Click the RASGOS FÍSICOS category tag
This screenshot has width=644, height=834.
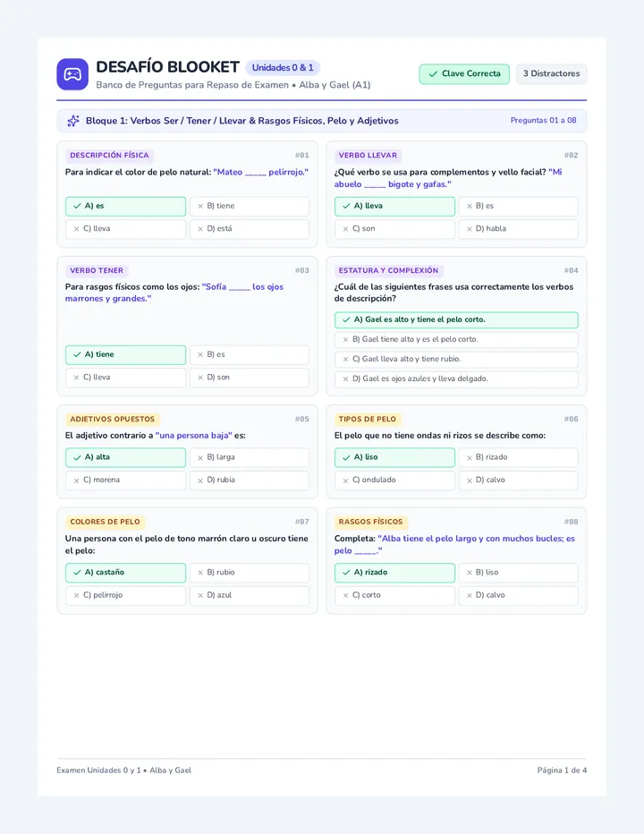(x=370, y=522)
